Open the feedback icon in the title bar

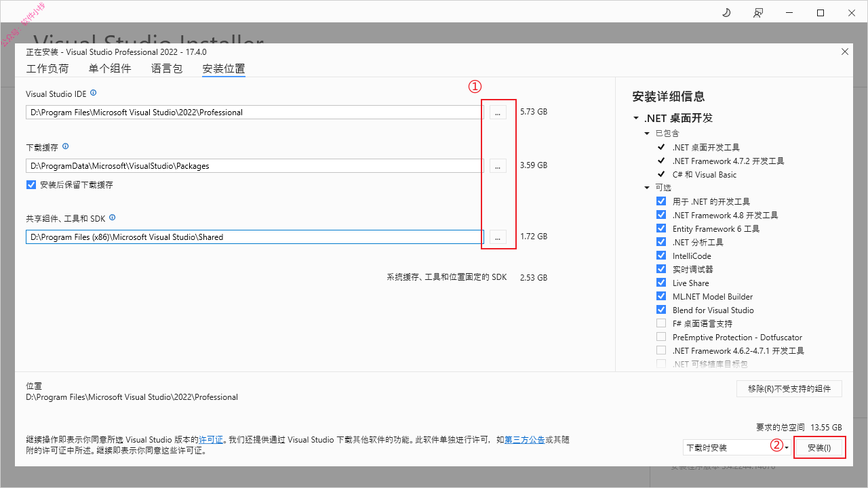[x=757, y=13]
